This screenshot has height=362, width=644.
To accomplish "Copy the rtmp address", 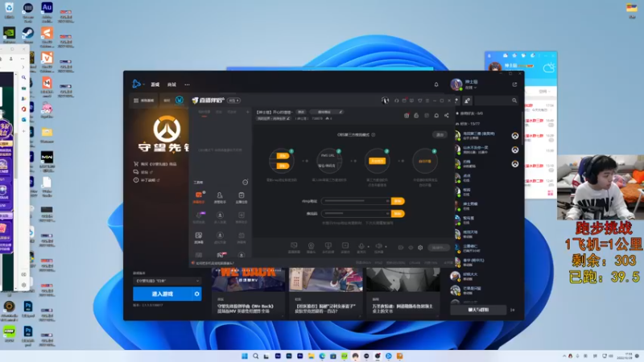I will tap(398, 201).
